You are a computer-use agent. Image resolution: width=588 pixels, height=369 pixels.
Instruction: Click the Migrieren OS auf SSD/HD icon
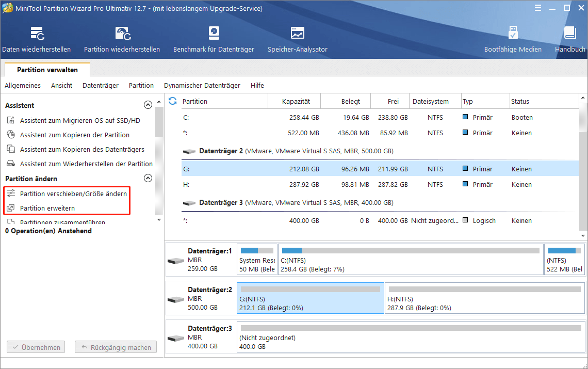click(11, 120)
